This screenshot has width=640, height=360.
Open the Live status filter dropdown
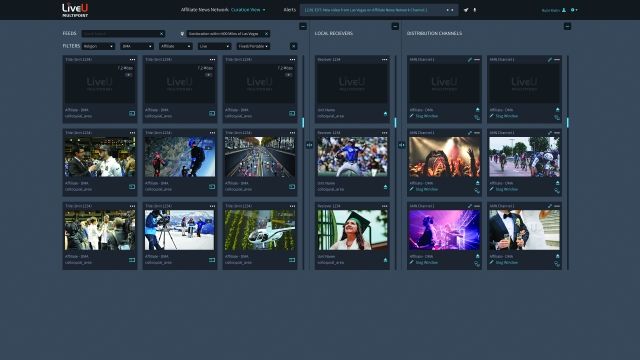[x=214, y=47]
